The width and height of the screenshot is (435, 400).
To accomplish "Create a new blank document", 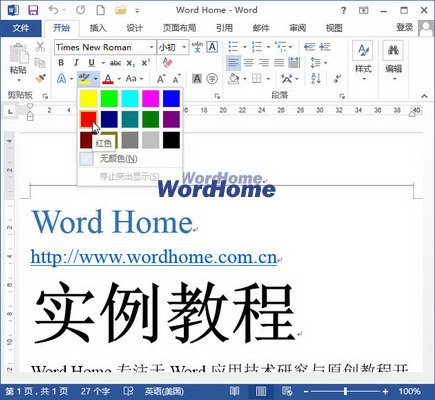I will [x=100, y=10].
